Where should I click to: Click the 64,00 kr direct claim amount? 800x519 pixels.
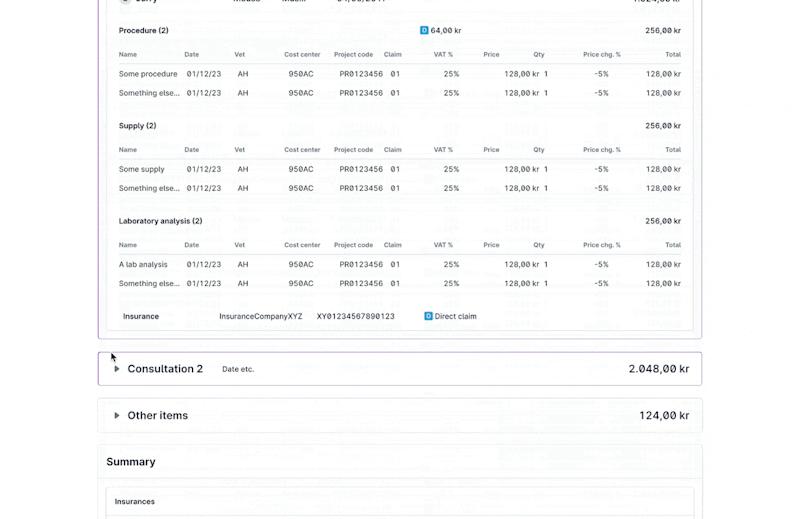coord(445,31)
